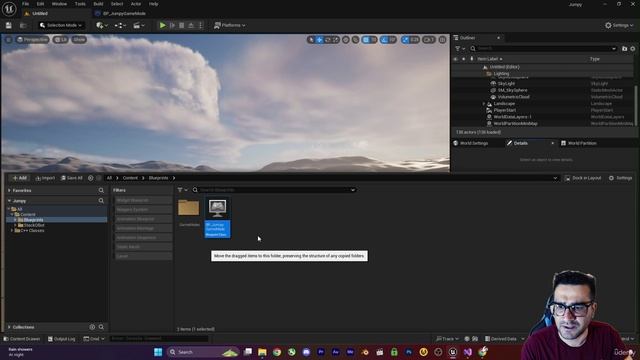Open the Platforms dropdown
The image size is (640, 360).
click(230, 25)
